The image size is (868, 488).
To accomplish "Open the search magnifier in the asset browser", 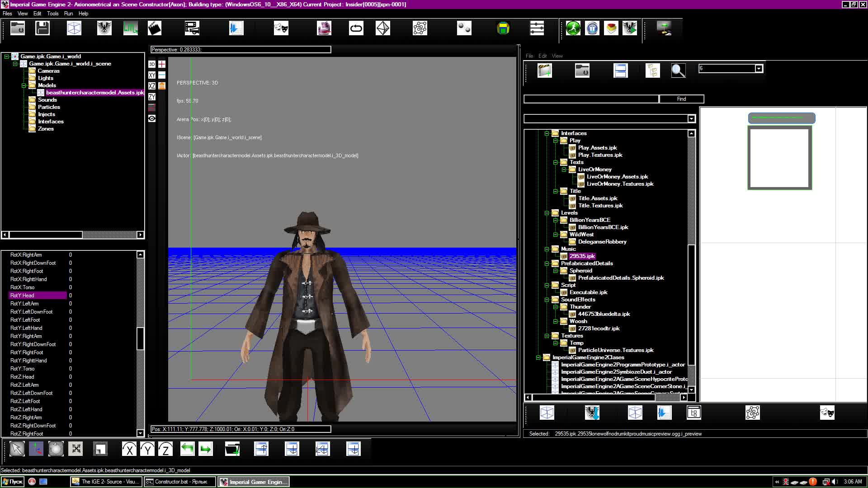I will click(x=678, y=70).
